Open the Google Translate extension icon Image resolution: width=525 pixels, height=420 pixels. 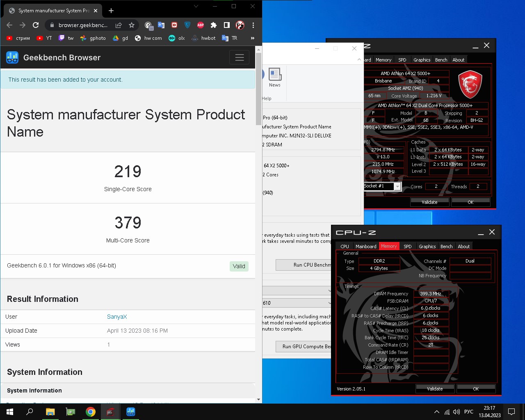point(161,25)
